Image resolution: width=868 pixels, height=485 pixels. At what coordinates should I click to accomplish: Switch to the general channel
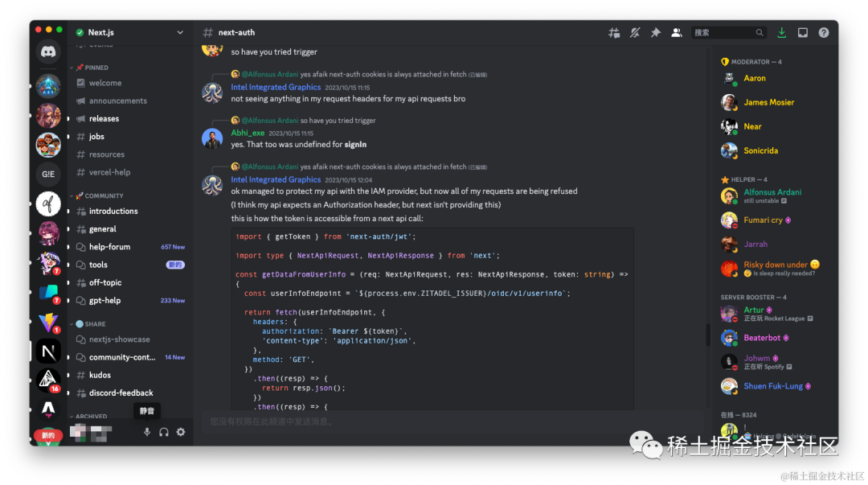coord(103,229)
